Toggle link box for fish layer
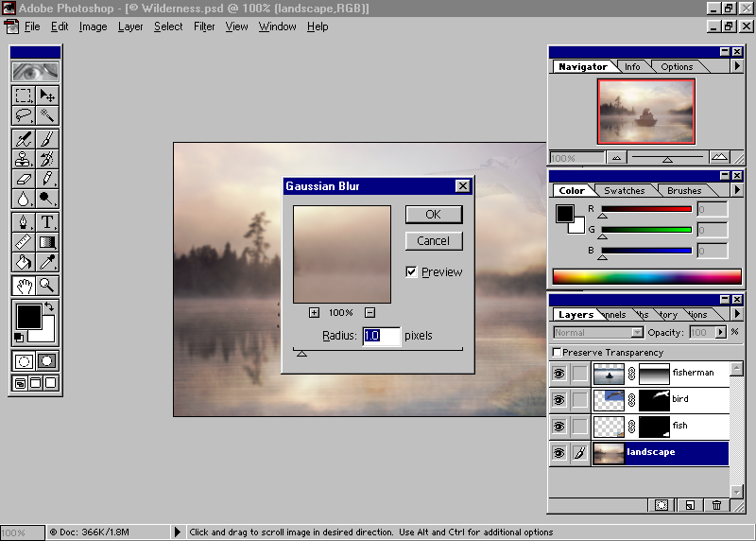The height and width of the screenshot is (541, 756). click(x=580, y=427)
